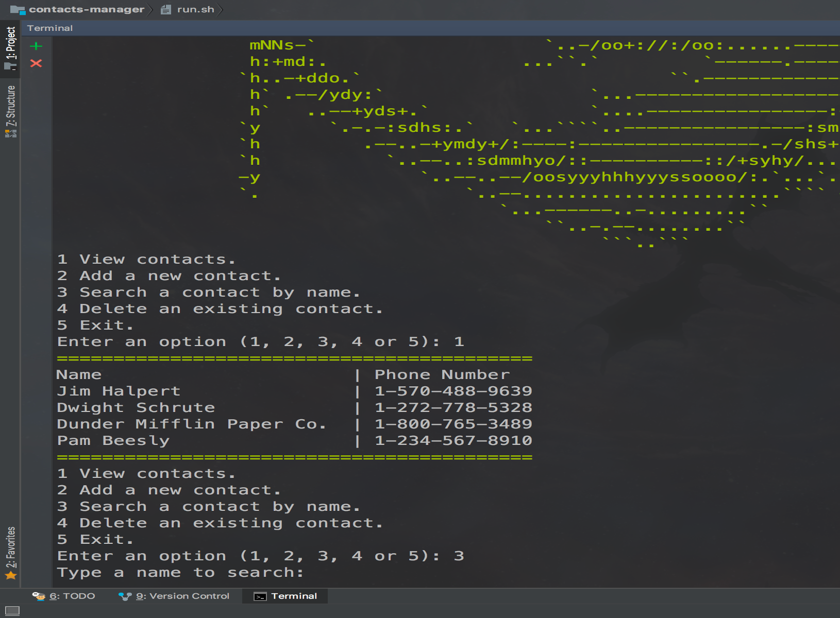840x618 pixels.
Task: Click the second '5 Exit.' line
Action: [95, 540]
